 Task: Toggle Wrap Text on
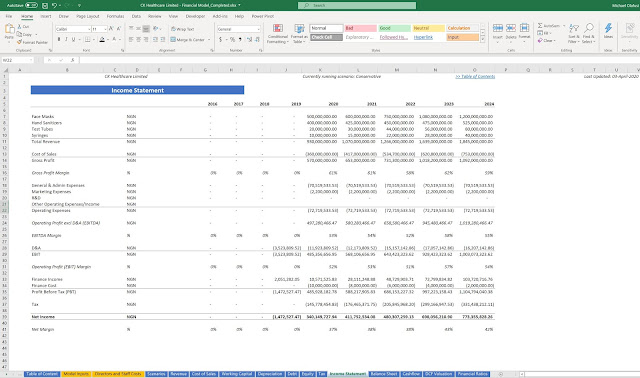pos(182,29)
